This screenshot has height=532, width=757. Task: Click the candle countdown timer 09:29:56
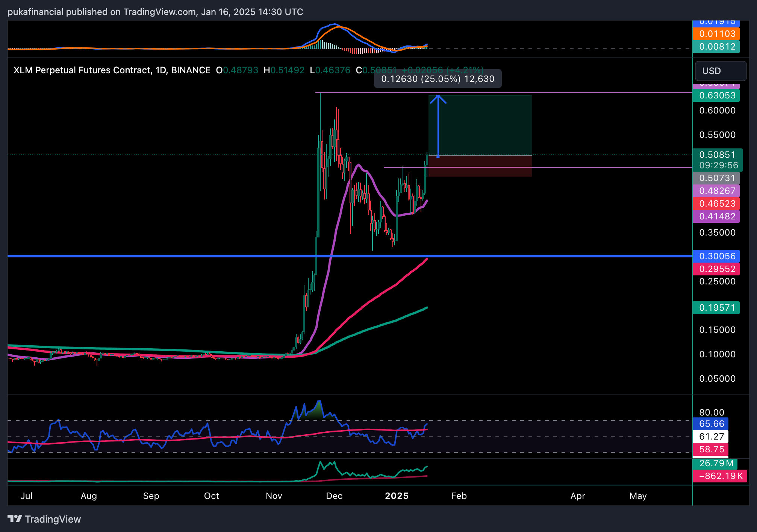click(x=718, y=165)
